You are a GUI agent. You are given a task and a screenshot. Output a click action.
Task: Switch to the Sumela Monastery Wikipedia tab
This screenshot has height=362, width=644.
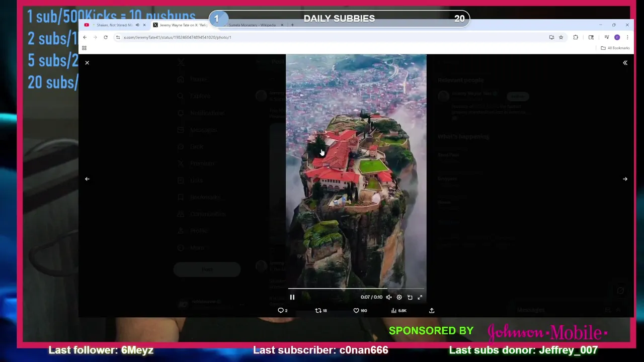tap(252, 25)
